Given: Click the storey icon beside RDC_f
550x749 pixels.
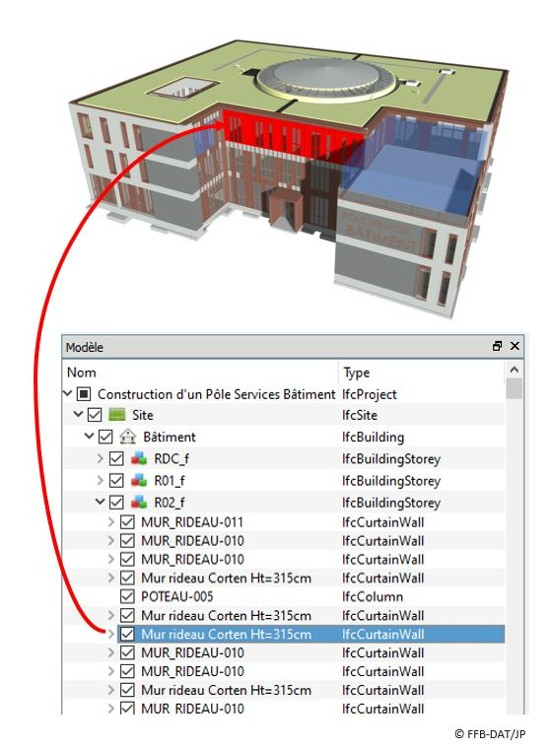Looking at the screenshot, I should coord(139,459).
